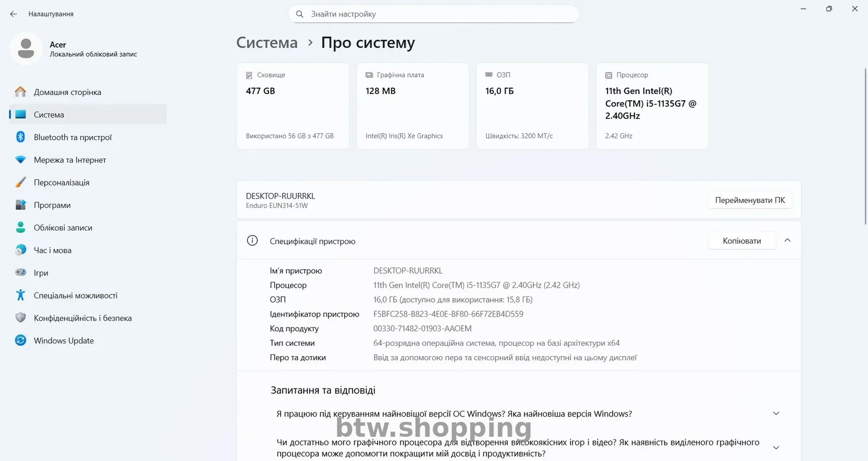Expand the newest Windows version question
The image size is (868, 461).
[x=776, y=413]
